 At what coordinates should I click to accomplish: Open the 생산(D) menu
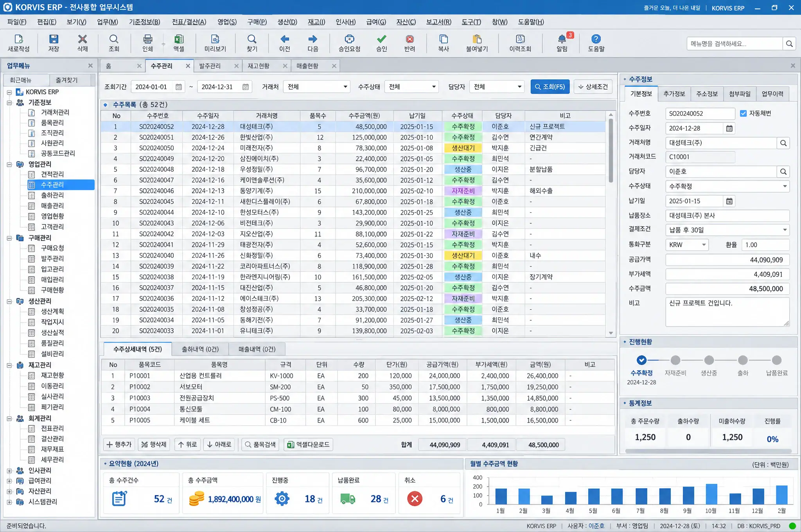point(287,22)
